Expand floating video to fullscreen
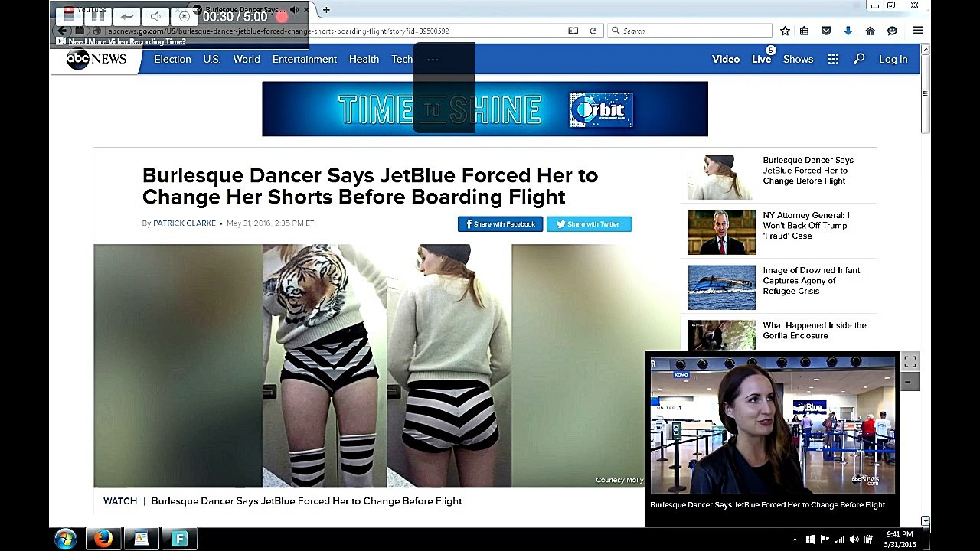This screenshot has height=551, width=980. (910, 361)
